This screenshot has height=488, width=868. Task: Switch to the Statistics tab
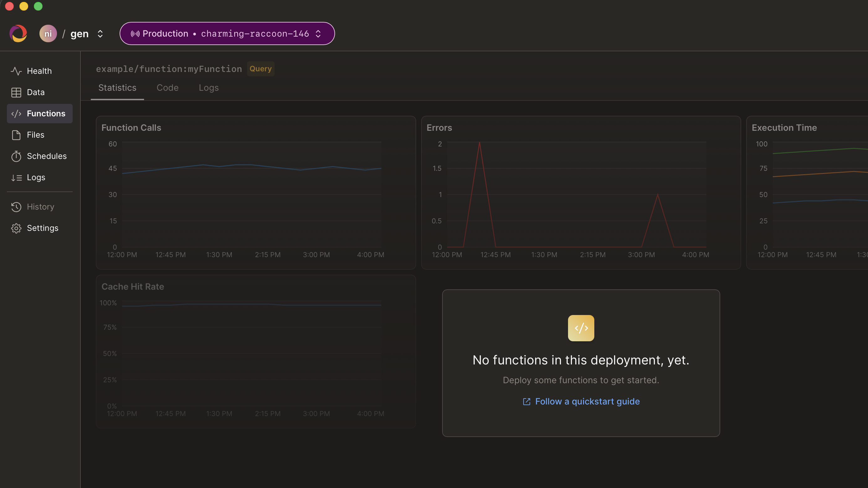pos(117,88)
